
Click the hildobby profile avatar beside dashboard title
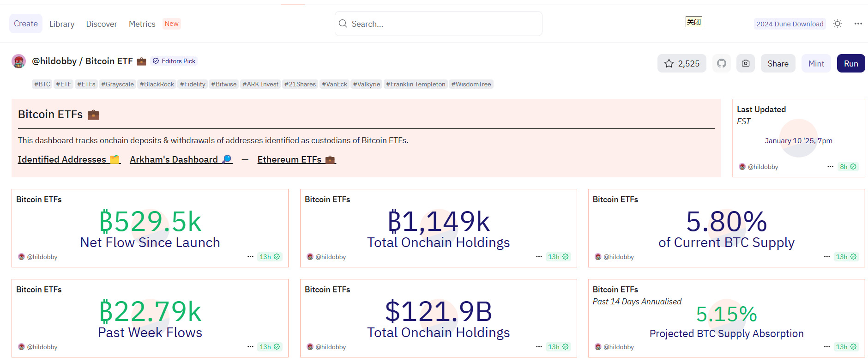(x=19, y=61)
